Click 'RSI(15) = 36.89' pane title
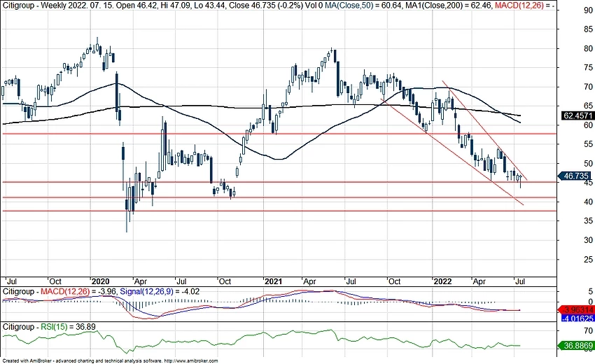595x364 pixels. [x=68, y=327]
